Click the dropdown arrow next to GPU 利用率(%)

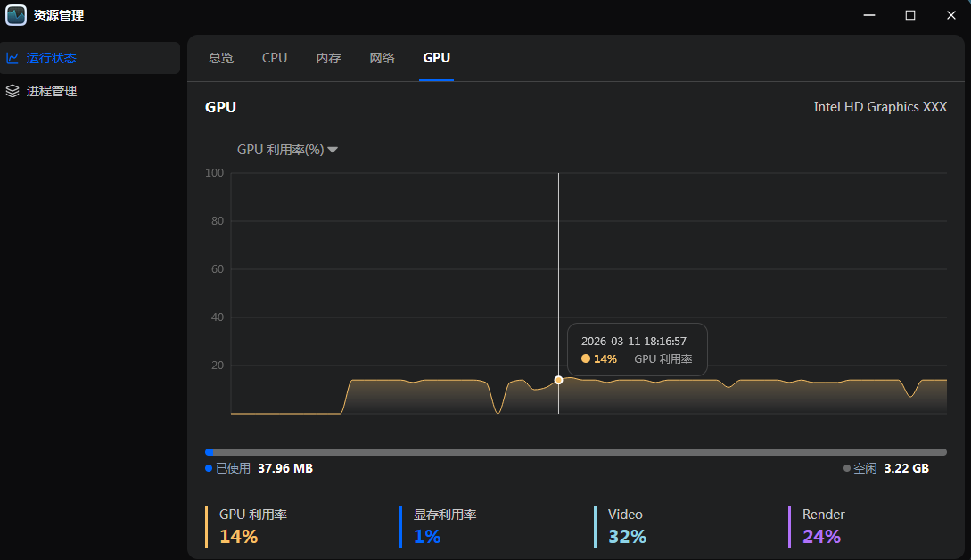(333, 150)
